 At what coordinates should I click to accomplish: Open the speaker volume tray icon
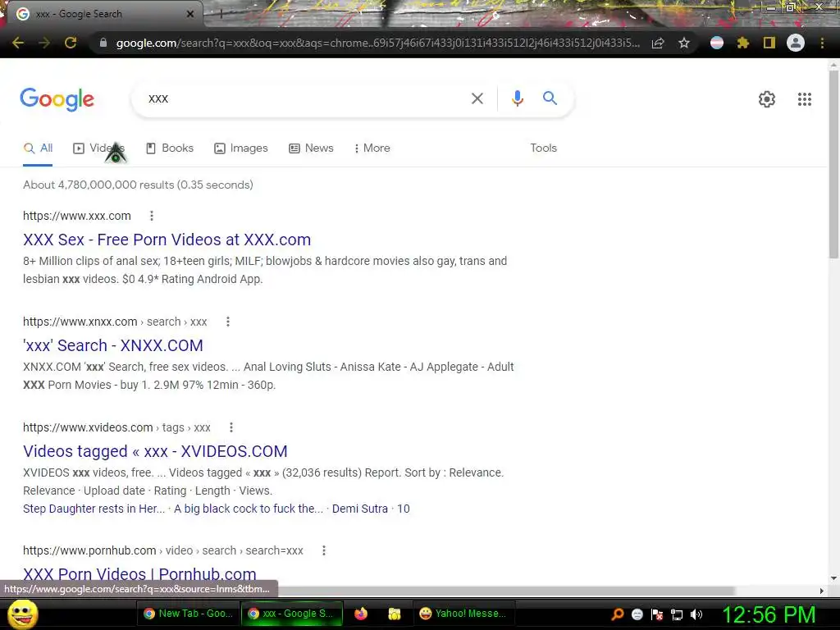(696, 614)
